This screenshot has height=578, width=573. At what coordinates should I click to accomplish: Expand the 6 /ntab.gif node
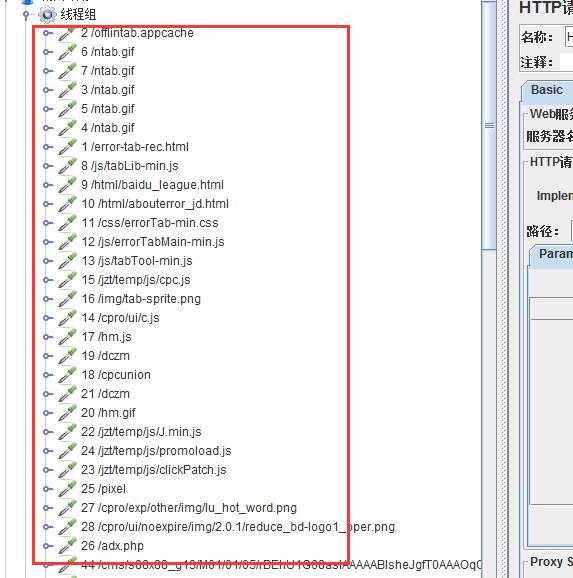tap(48, 52)
